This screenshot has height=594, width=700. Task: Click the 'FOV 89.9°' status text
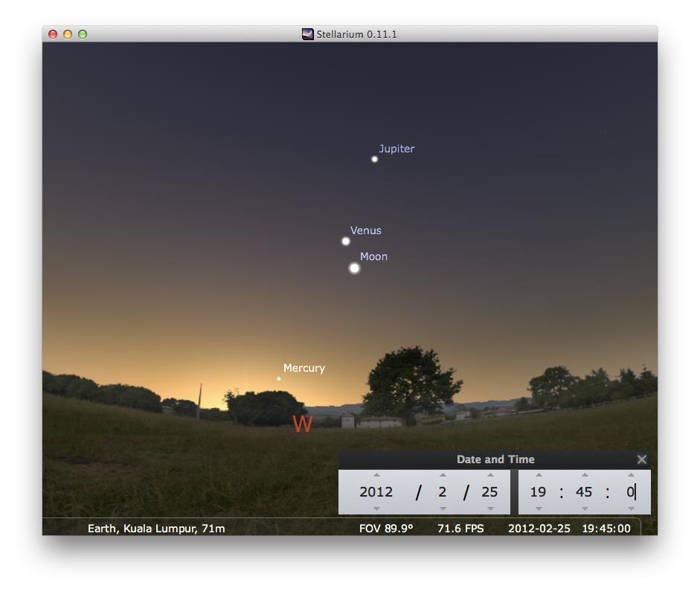pos(386,529)
